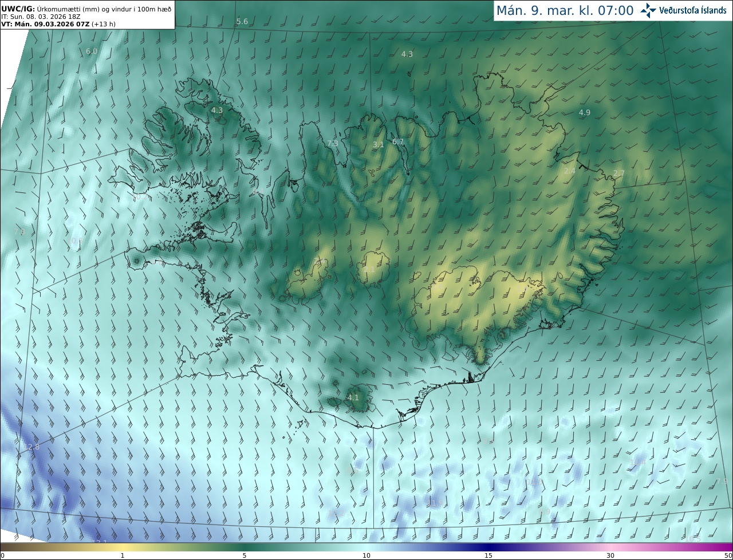733x560 pixels.
Task: Click the colorbar tick label '1'
Action: click(122, 555)
